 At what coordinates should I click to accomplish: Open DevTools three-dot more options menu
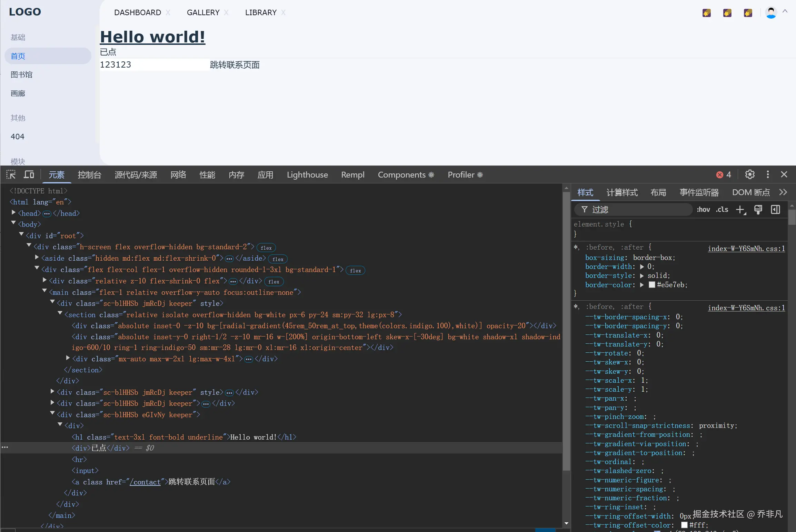point(768,174)
